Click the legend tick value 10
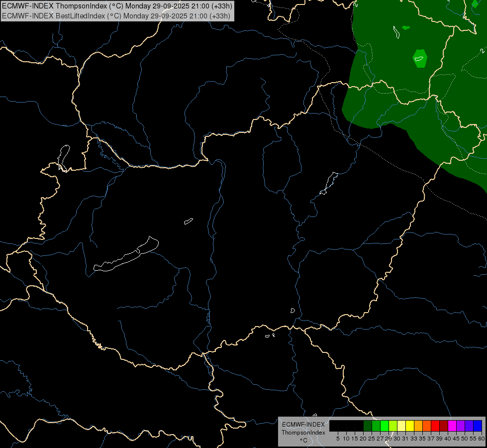Screen dimensions: 487x448 pyautogui.click(x=346, y=439)
